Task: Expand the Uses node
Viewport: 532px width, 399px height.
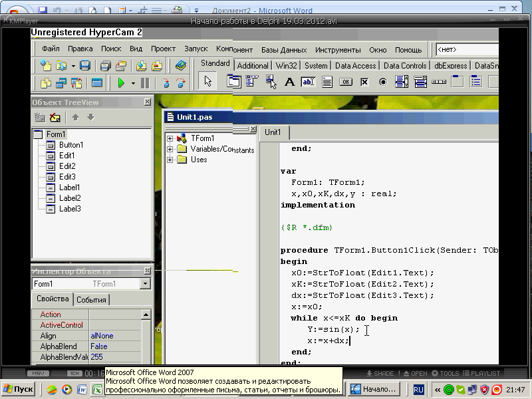Action: coord(170,160)
